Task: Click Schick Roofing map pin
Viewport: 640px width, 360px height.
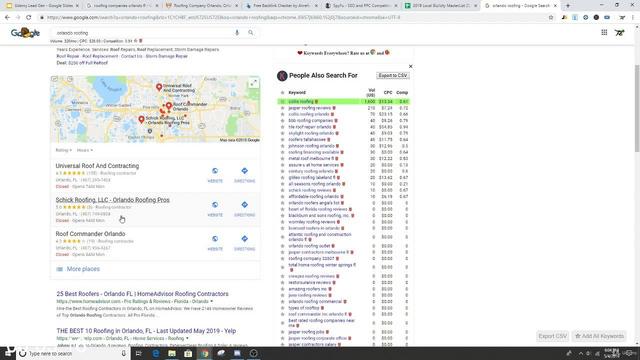Action: 141,120
